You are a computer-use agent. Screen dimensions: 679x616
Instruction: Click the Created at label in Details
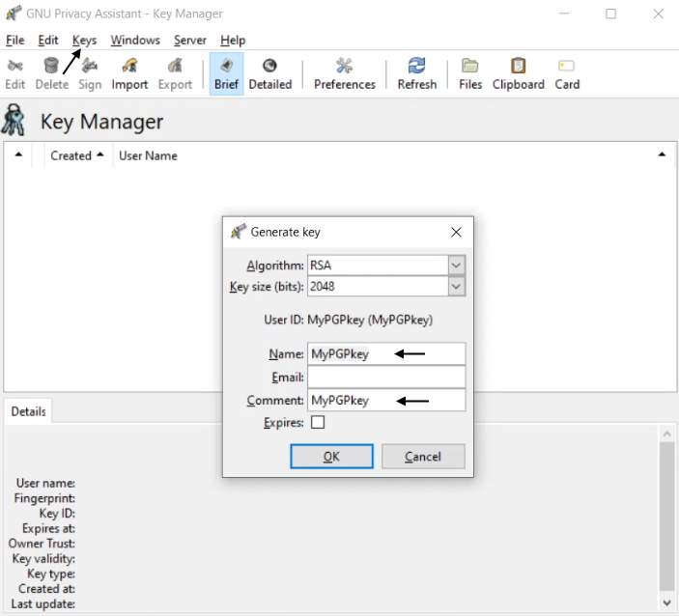tap(46, 589)
